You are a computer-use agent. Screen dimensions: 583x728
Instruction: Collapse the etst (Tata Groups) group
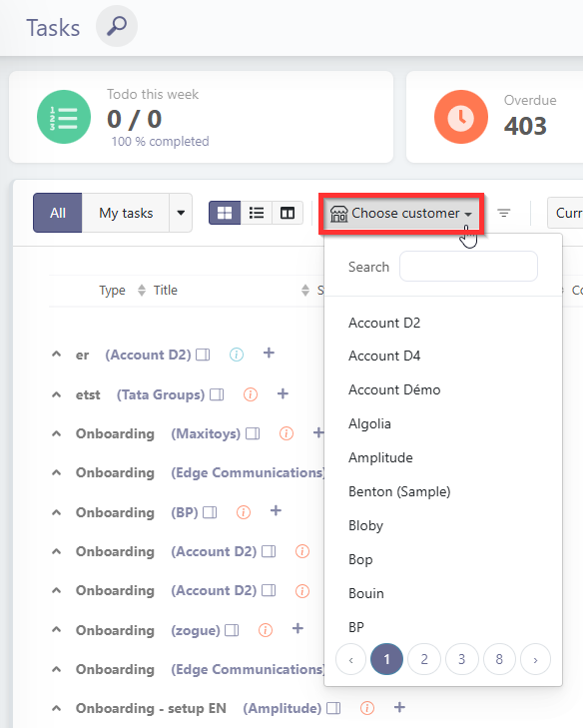[56, 394]
